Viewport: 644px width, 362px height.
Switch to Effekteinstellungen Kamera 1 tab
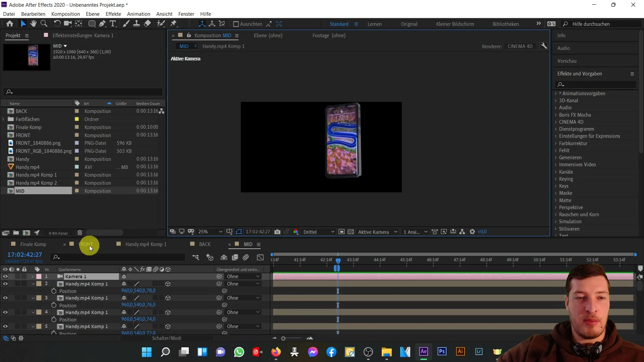point(83,36)
